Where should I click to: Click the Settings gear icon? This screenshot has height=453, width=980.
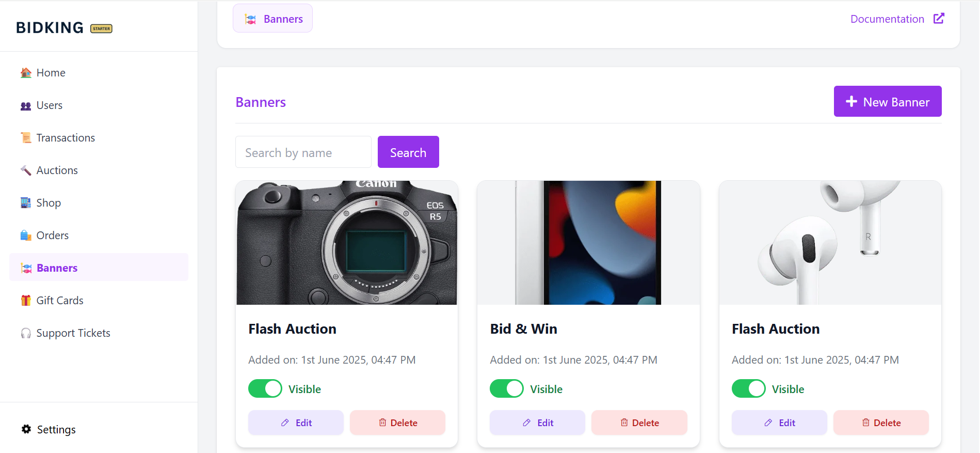point(26,429)
